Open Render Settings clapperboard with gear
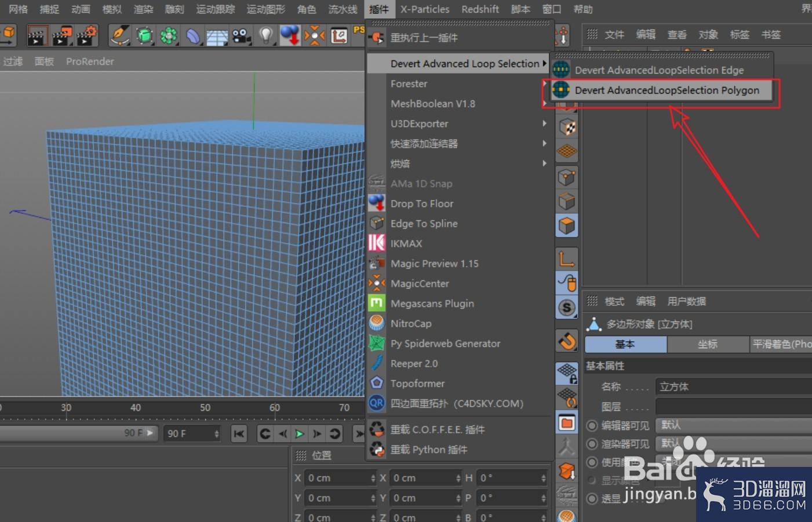Screen dimensions: 812x522 tap(87, 36)
